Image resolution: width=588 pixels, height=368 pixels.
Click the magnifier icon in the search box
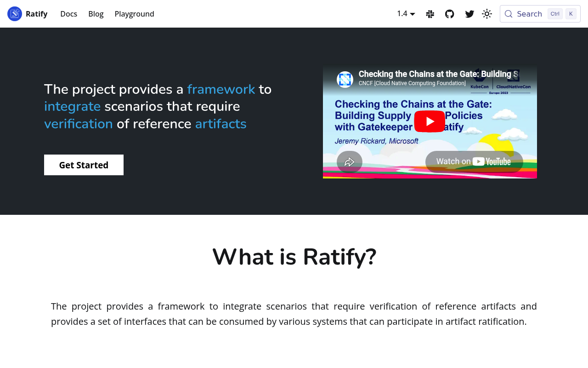[x=509, y=14]
